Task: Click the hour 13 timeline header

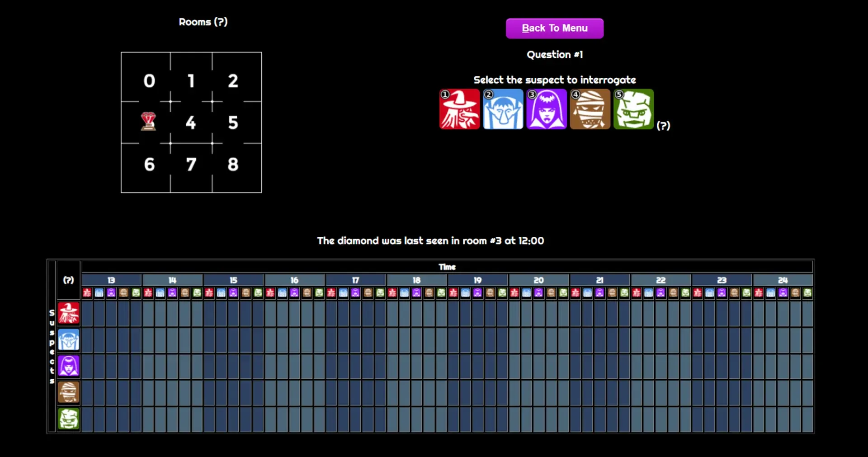Action: click(111, 280)
